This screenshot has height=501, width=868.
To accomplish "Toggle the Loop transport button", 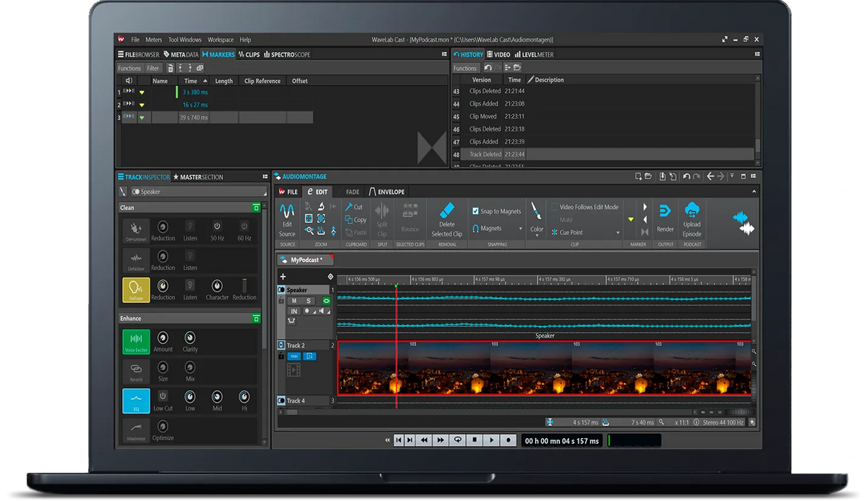I will pos(457,440).
